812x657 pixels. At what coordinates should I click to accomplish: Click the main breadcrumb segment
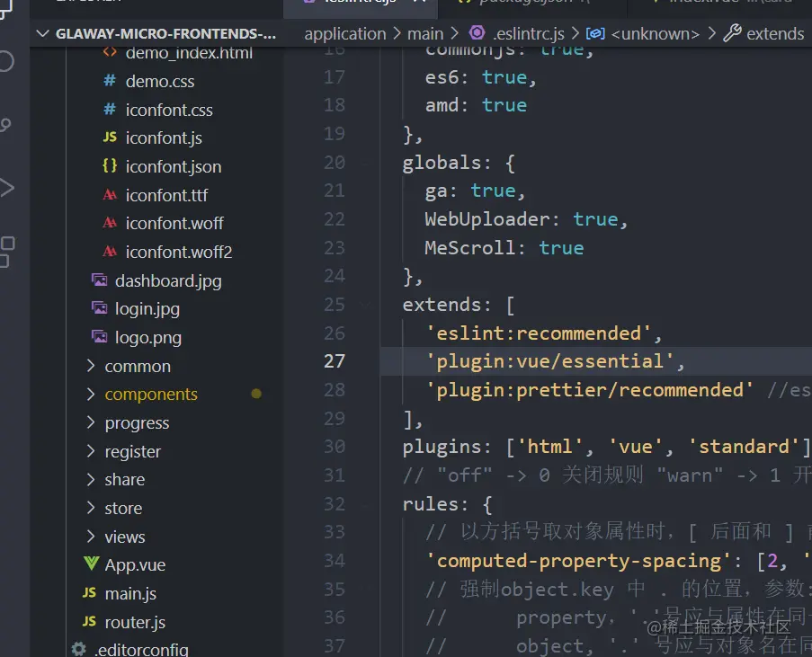(425, 33)
